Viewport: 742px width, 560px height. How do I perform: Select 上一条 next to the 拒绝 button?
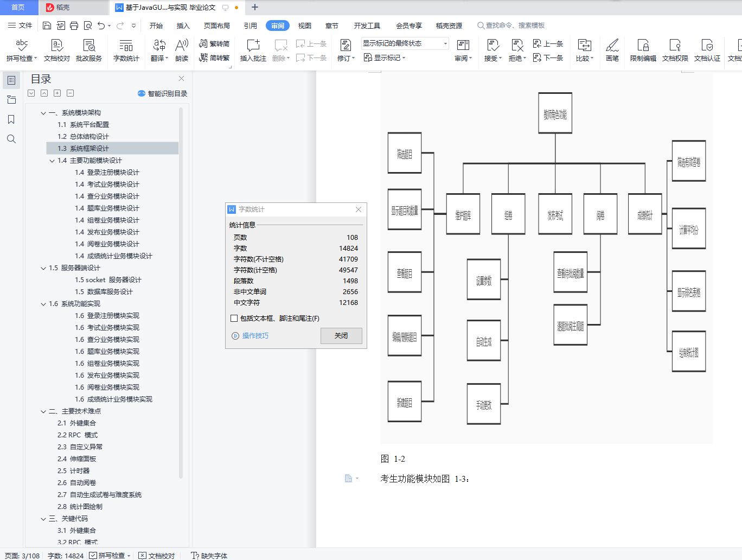pos(548,43)
